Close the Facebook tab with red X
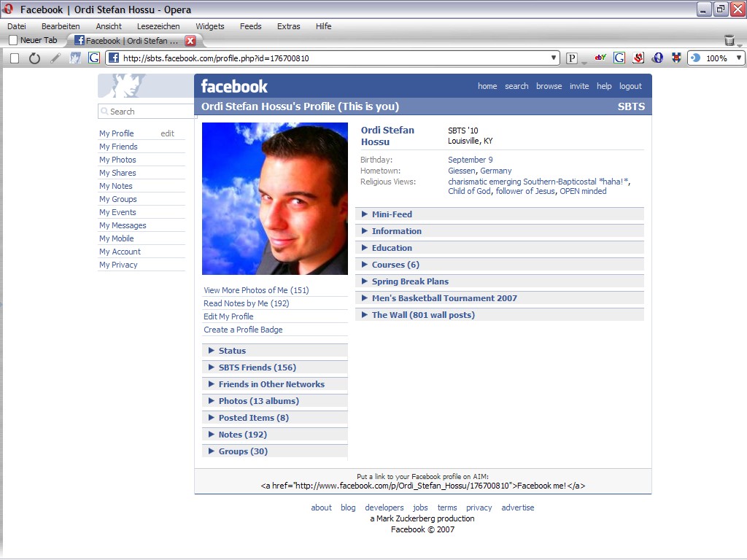747x560 pixels. tap(190, 41)
